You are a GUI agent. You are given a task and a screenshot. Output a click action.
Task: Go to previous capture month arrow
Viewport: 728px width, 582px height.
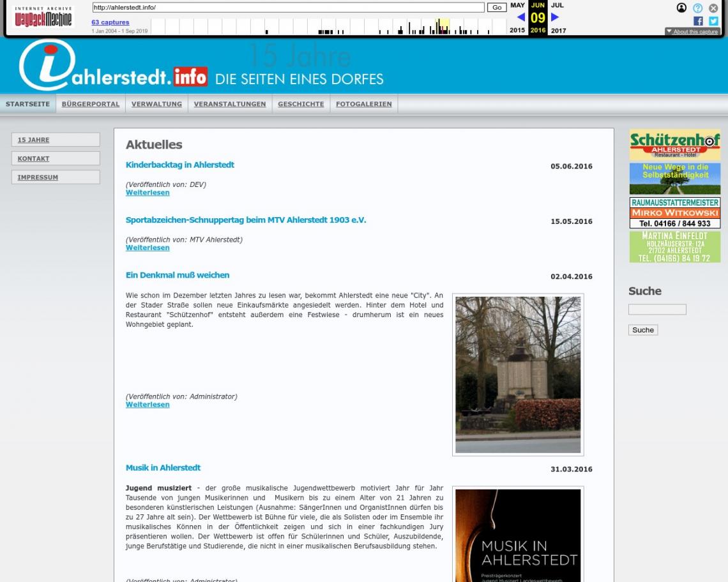point(521,17)
